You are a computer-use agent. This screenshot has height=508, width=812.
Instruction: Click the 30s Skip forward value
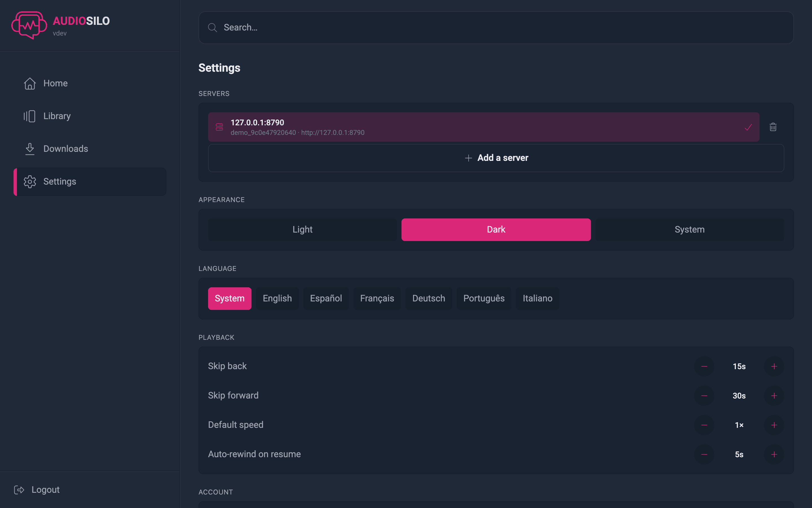coord(739,396)
